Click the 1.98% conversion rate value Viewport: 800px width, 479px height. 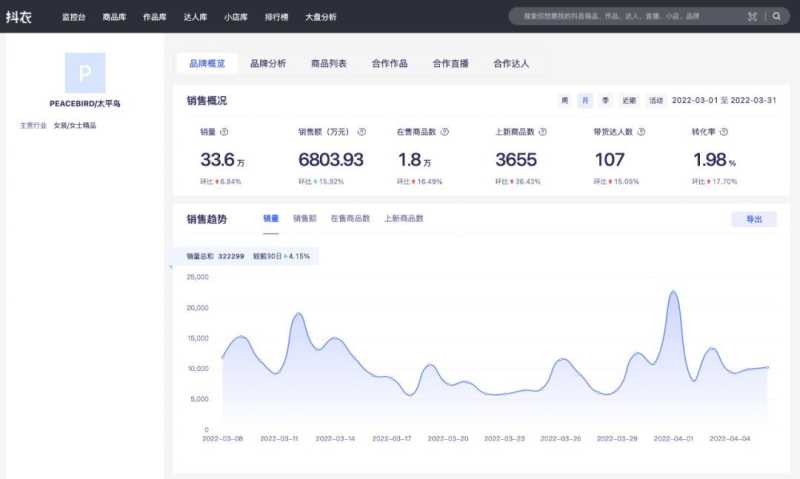[x=714, y=160]
